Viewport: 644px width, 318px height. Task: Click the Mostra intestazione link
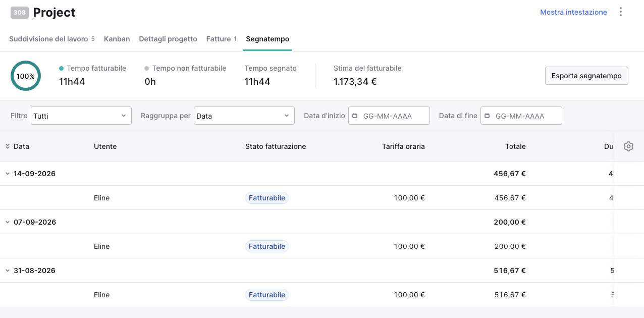(573, 12)
